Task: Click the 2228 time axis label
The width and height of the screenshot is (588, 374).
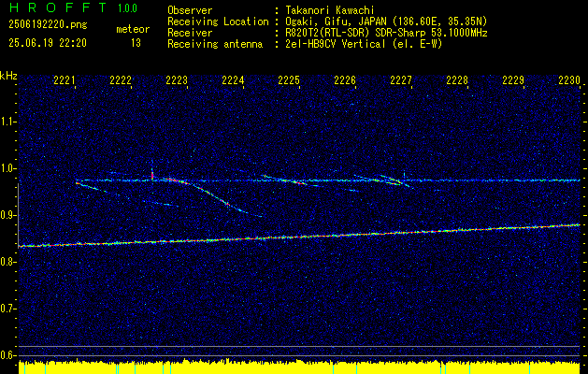Action: coord(457,79)
